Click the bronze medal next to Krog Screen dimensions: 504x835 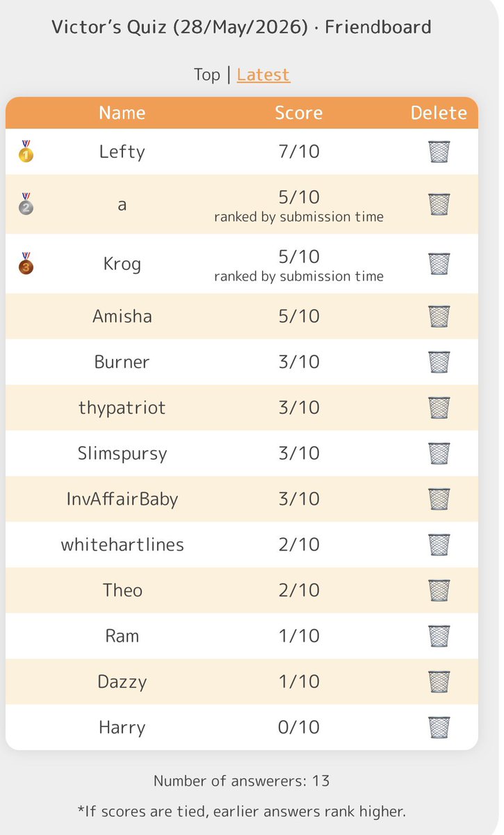pyautogui.click(x=26, y=263)
